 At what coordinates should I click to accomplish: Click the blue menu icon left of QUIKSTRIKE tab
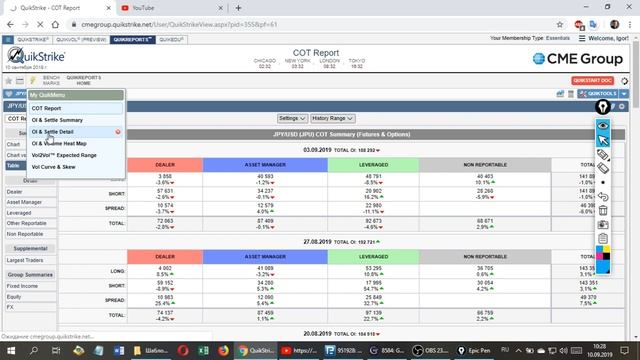tap(8, 40)
